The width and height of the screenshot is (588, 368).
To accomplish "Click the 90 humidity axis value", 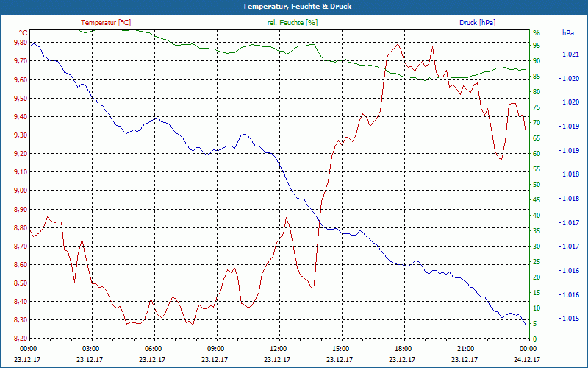I will (x=537, y=61).
